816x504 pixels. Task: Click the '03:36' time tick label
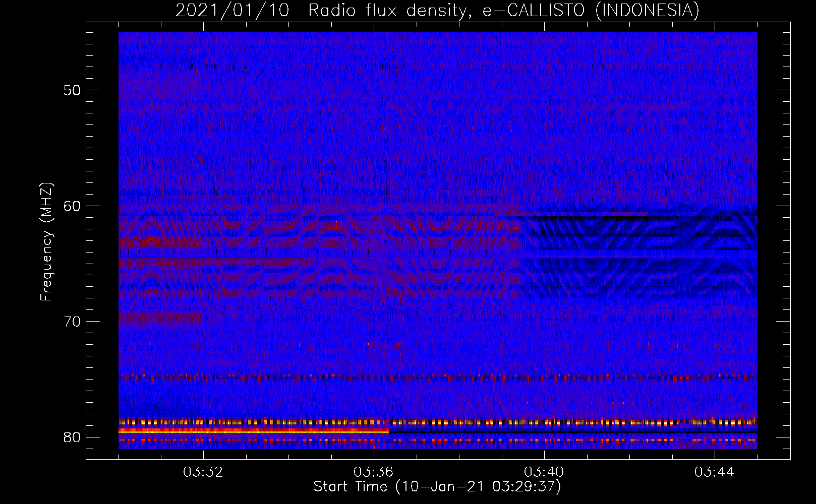[374, 472]
